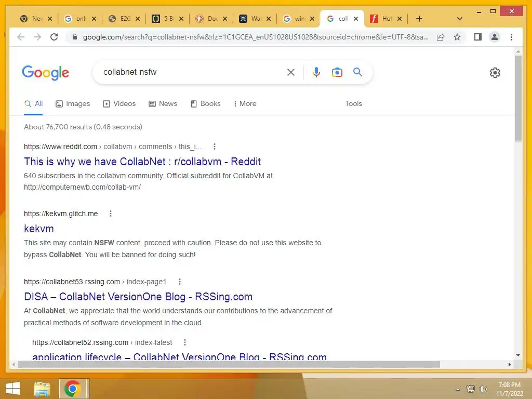Go forward to the next page
This screenshot has width=532, height=399.
[37, 37]
